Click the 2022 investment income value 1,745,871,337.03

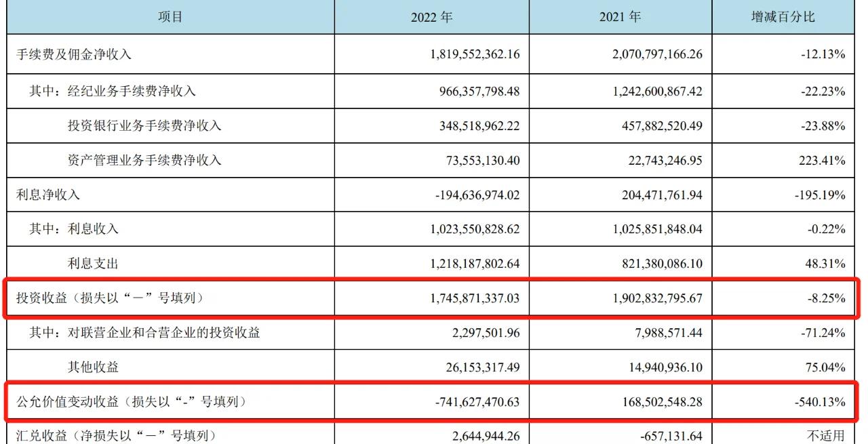point(474,298)
